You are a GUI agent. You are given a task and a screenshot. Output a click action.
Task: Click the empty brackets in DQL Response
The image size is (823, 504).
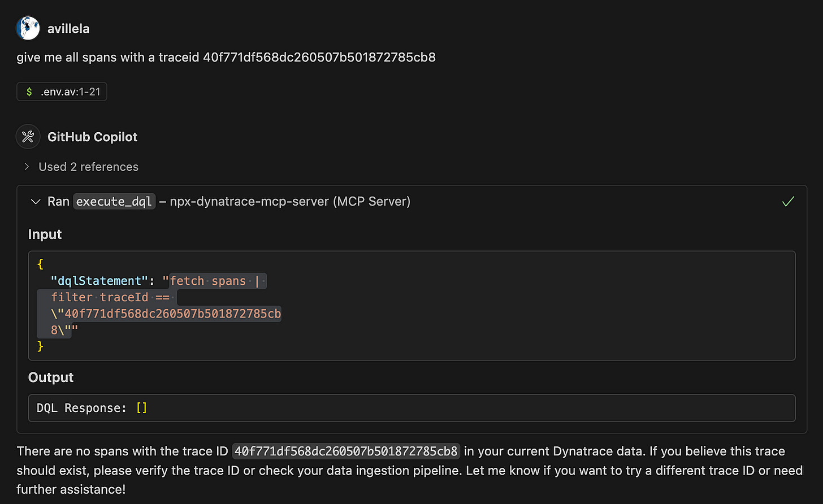click(x=141, y=408)
